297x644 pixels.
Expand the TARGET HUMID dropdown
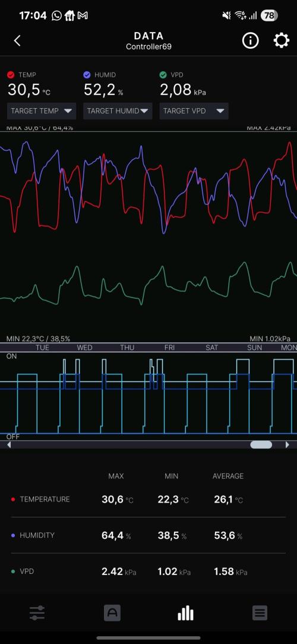click(x=118, y=111)
